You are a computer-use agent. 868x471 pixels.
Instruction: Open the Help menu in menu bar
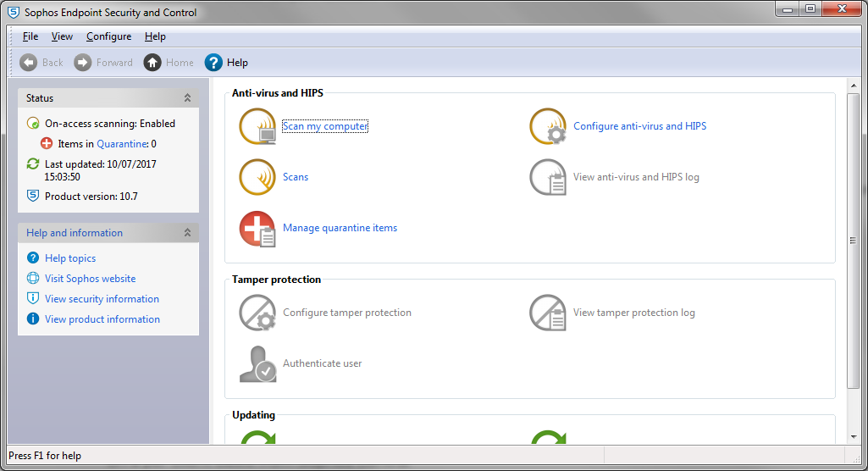tap(155, 36)
